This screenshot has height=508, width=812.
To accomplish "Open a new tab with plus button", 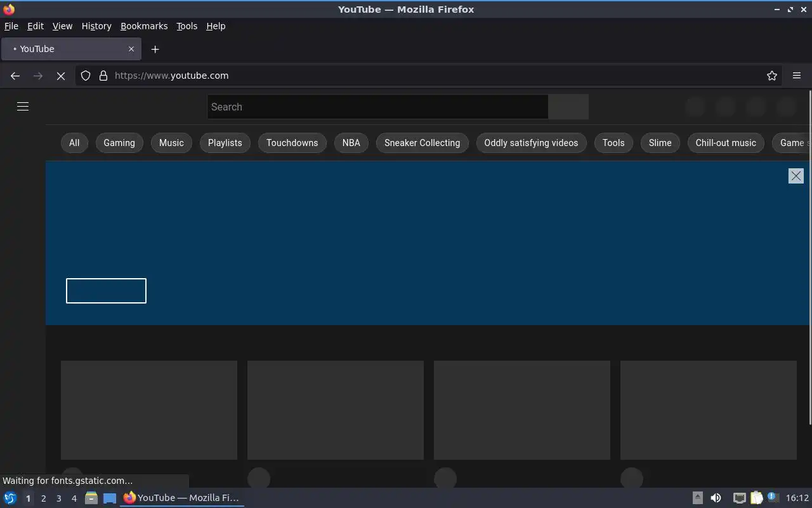I will click(x=155, y=49).
